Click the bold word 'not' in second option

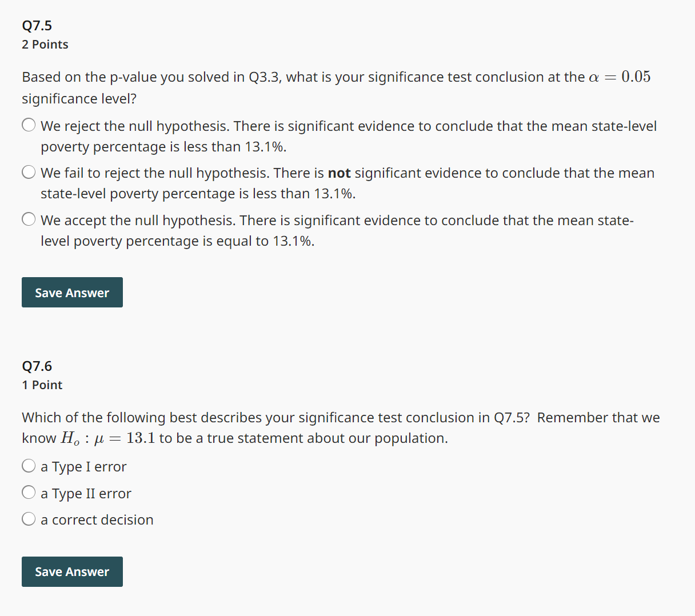[339, 173]
